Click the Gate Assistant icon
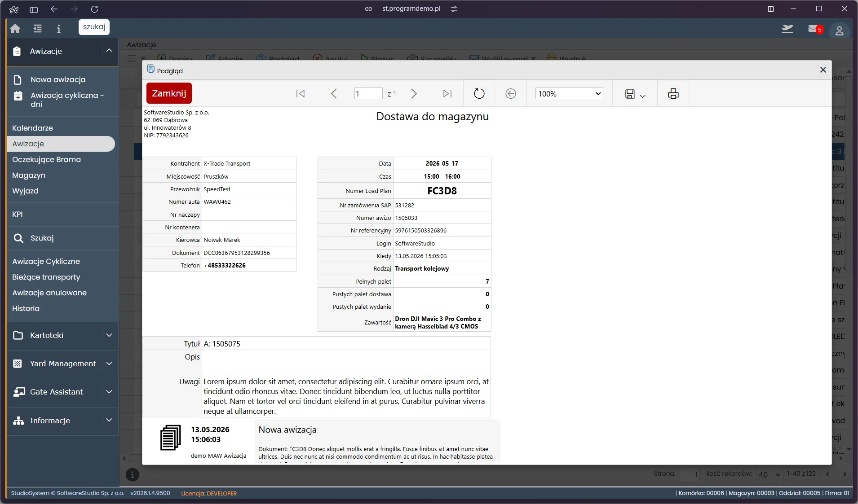The image size is (858, 504). point(19,392)
